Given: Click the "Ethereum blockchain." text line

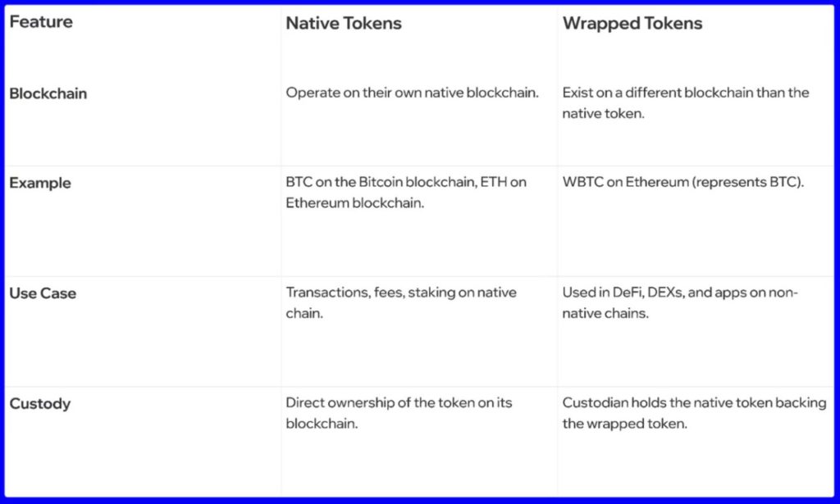Looking at the screenshot, I should coord(354,203).
